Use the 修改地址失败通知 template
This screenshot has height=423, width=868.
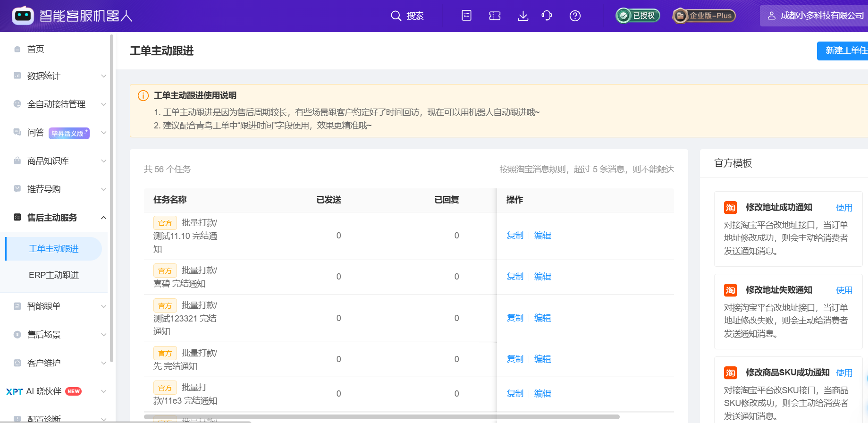(x=844, y=290)
